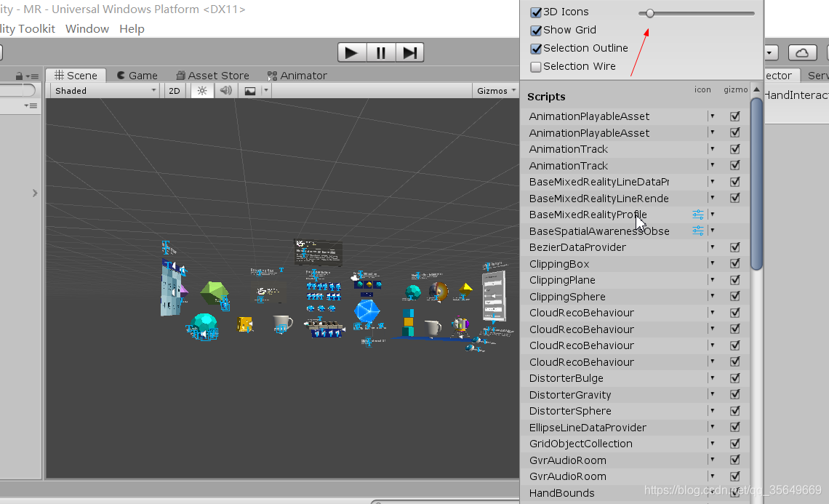
Task: Open cloud services via cloud icon
Action: [x=802, y=53]
